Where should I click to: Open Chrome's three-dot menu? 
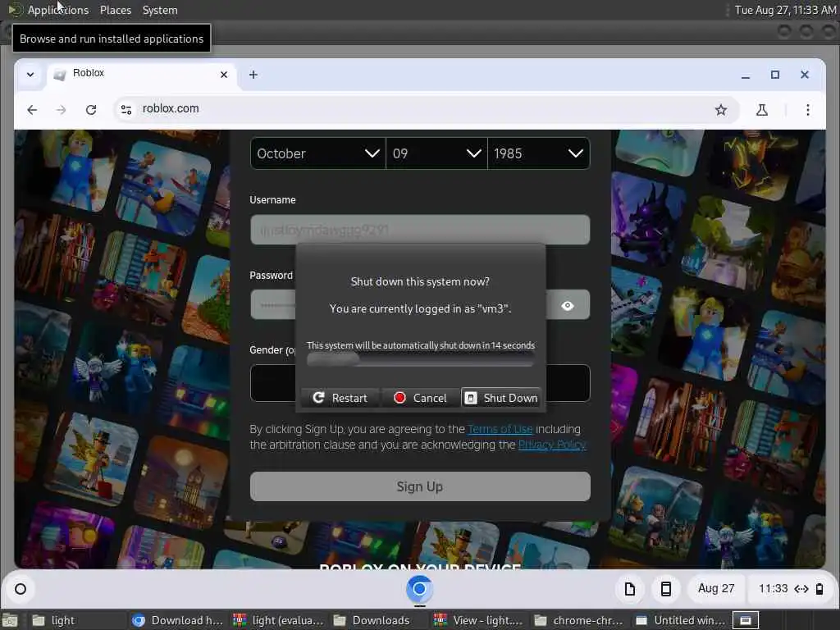808,110
